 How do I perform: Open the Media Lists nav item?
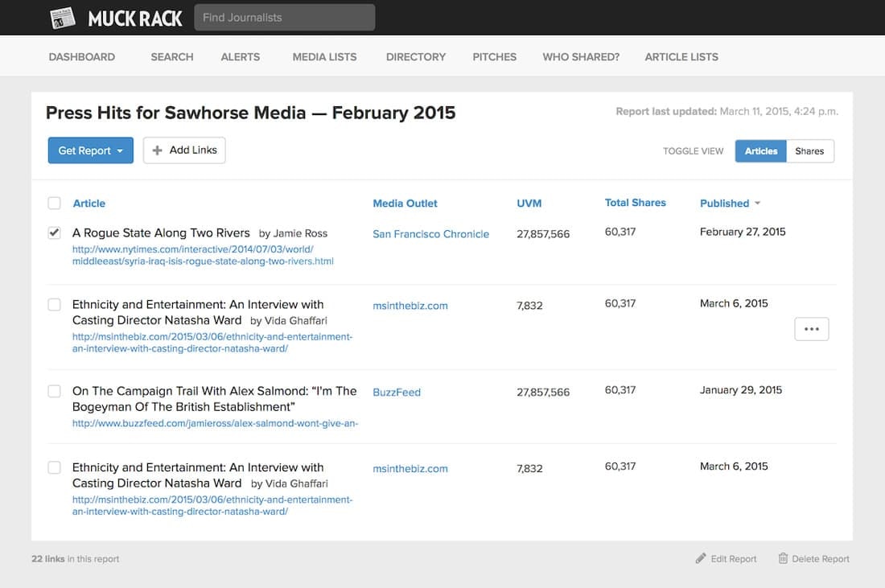pos(324,57)
